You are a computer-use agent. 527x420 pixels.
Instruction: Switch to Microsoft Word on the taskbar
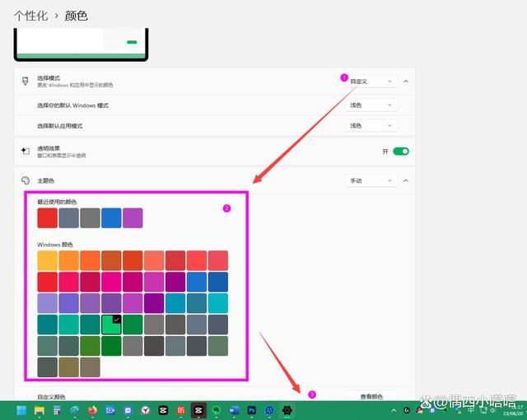[x=234, y=410]
